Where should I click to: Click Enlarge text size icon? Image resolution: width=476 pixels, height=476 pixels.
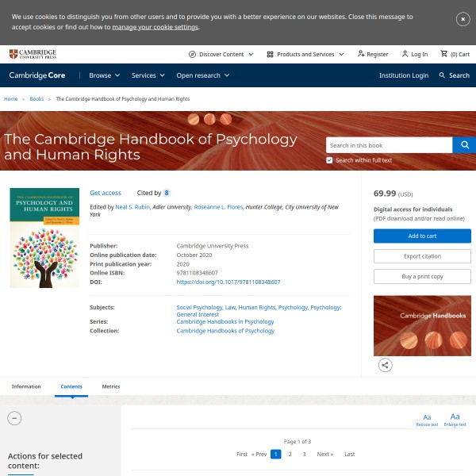tap(455, 416)
